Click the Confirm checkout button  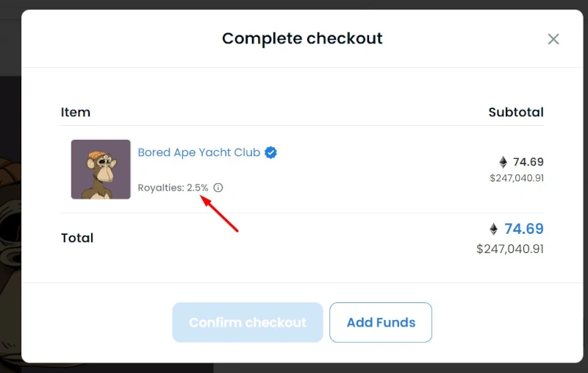pyautogui.click(x=248, y=322)
